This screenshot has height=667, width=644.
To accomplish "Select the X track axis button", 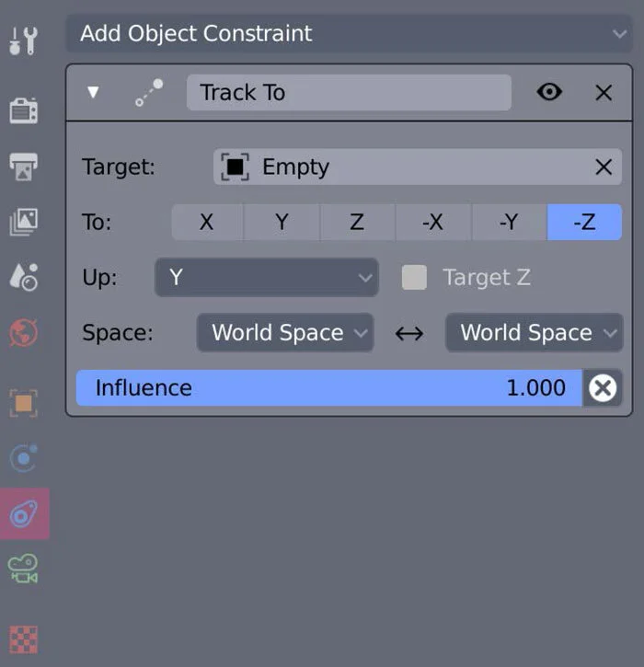I will [x=207, y=222].
